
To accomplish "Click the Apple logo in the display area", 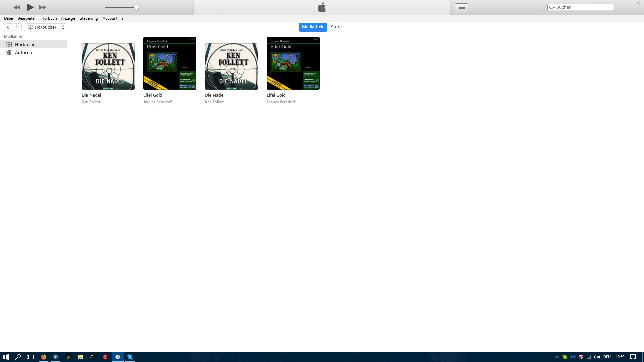I will [x=322, y=7].
